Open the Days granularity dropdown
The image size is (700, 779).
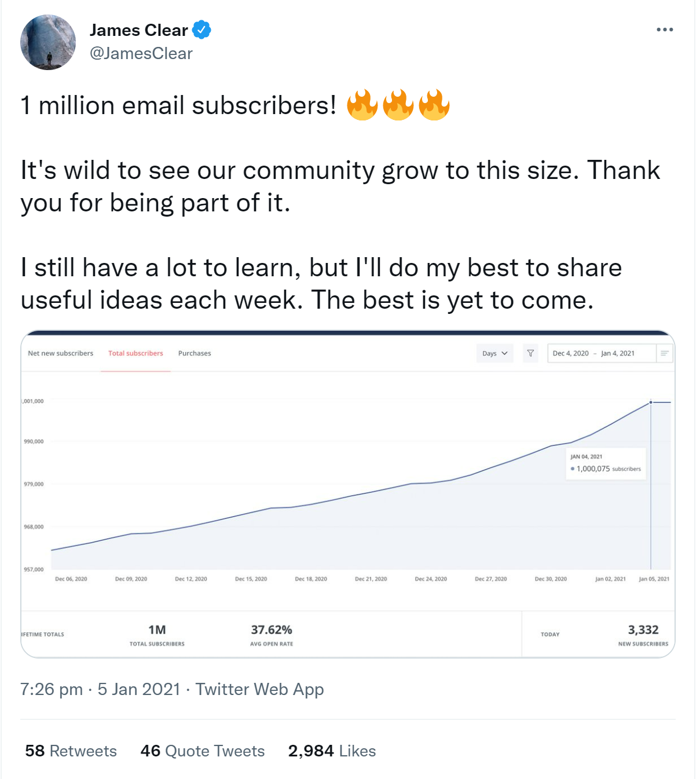pos(494,353)
